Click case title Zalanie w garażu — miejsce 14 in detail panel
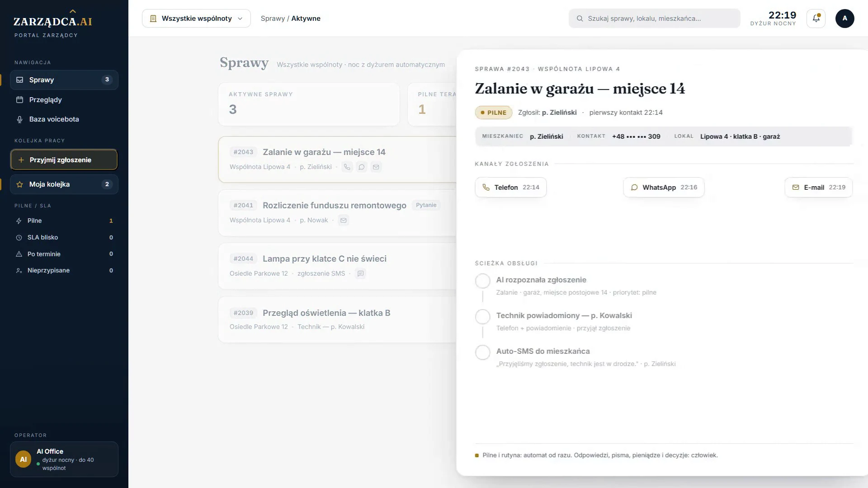Screen dimensions: 868x488 coord(580,89)
